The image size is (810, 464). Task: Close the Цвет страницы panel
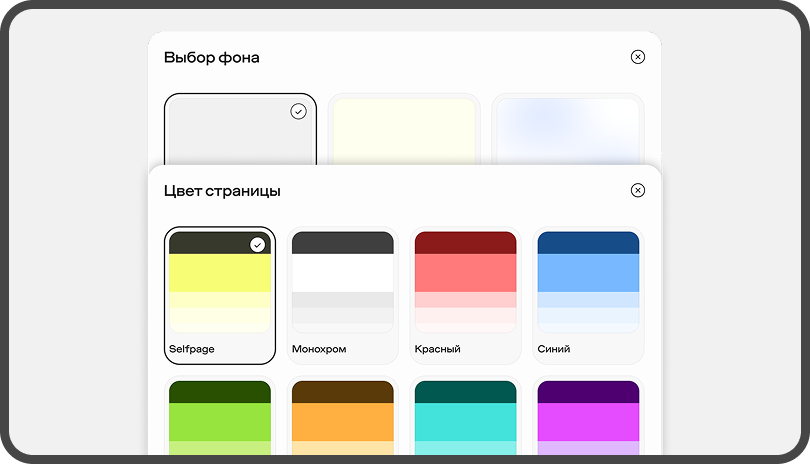click(637, 190)
